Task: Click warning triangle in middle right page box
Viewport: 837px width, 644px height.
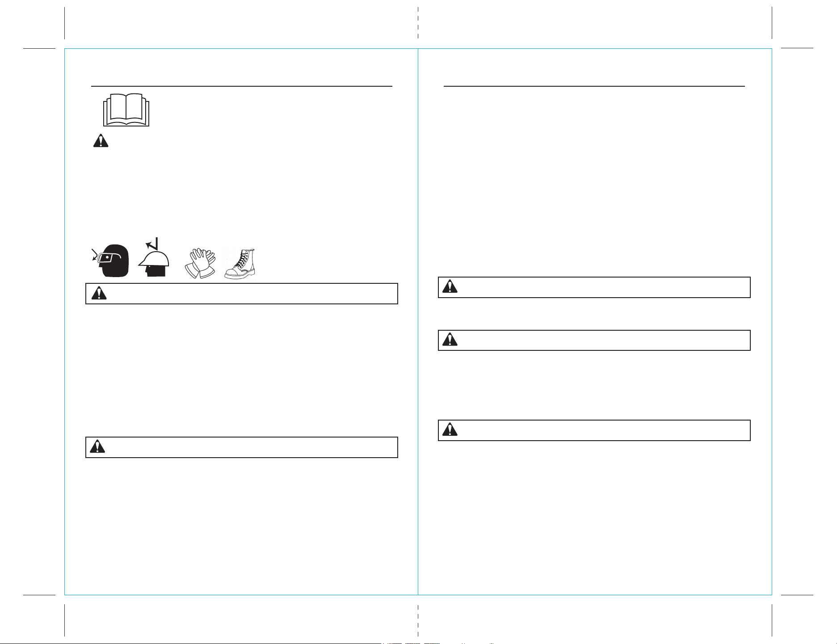Action: pos(450,340)
